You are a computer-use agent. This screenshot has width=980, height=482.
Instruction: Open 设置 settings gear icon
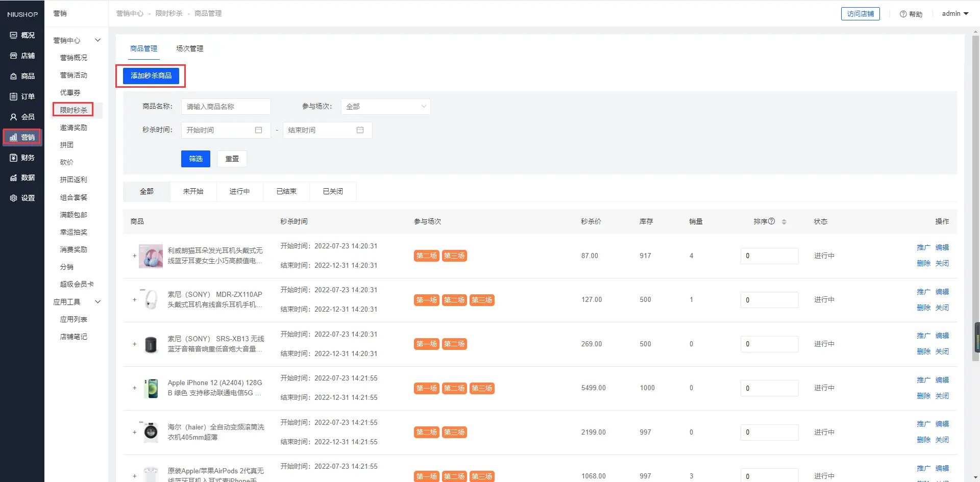[14, 198]
